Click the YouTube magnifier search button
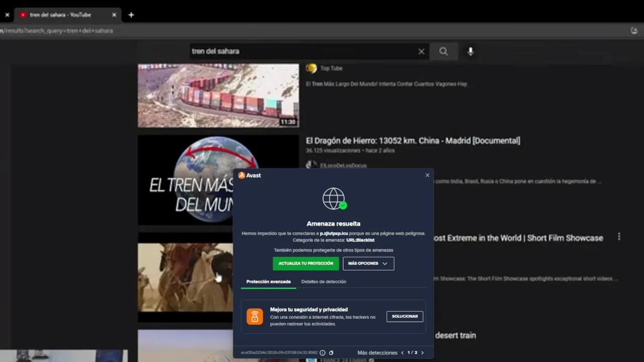This screenshot has height=362, width=644. tap(443, 51)
